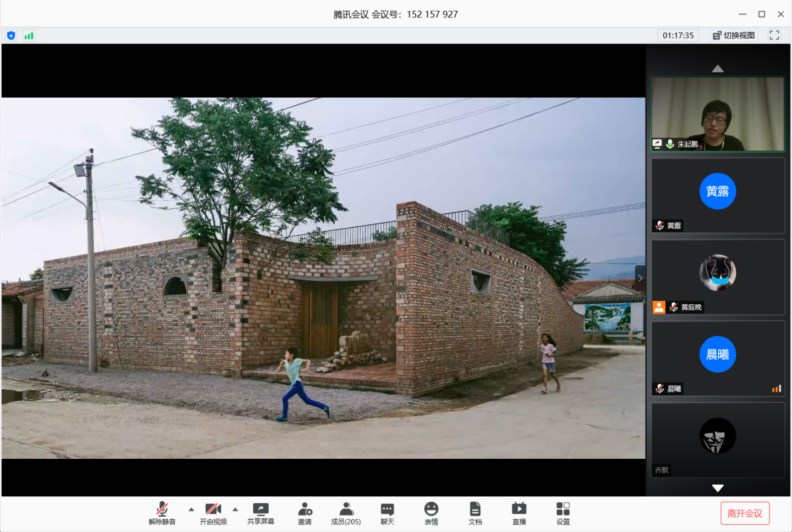Collapse participant sidebar with side chevron
The width and height of the screenshot is (792, 532).
tap(640, 278)
